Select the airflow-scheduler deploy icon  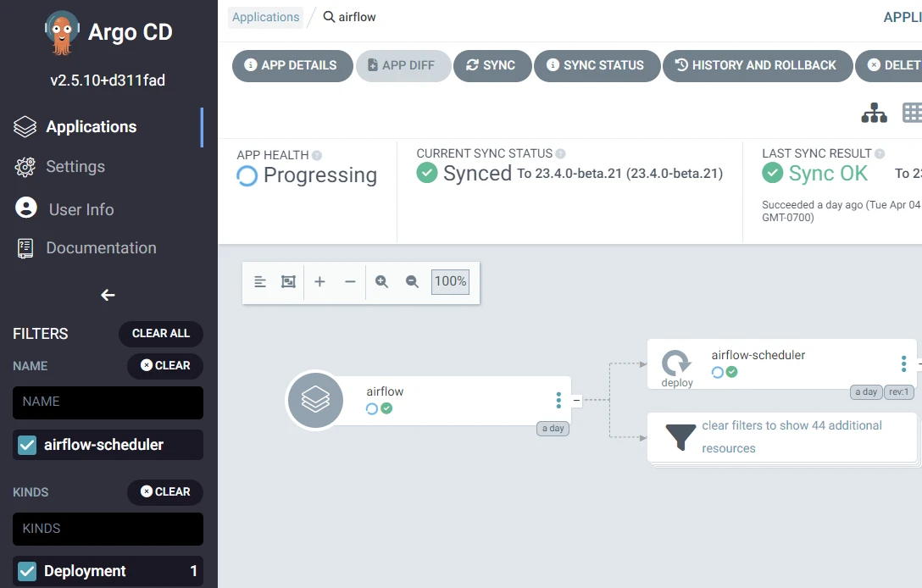[x=676, y=364]
